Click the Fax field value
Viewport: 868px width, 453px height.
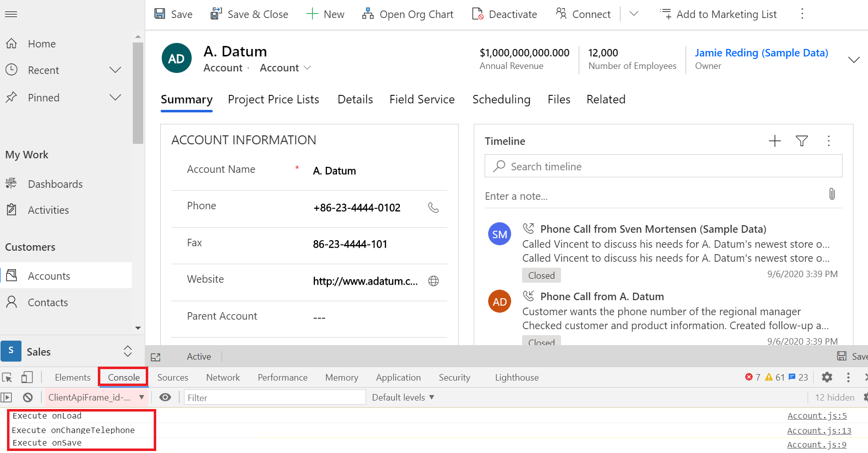(350, 244)
